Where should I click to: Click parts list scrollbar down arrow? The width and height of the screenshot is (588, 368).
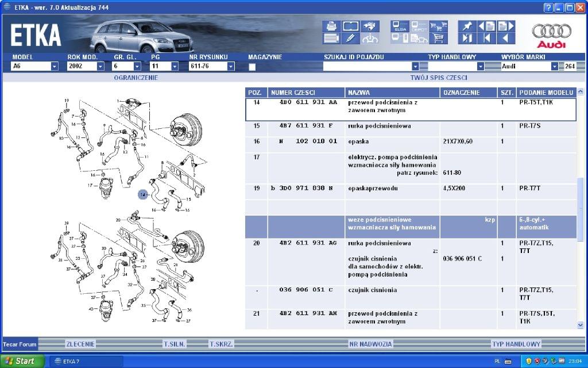coord(580,325)
